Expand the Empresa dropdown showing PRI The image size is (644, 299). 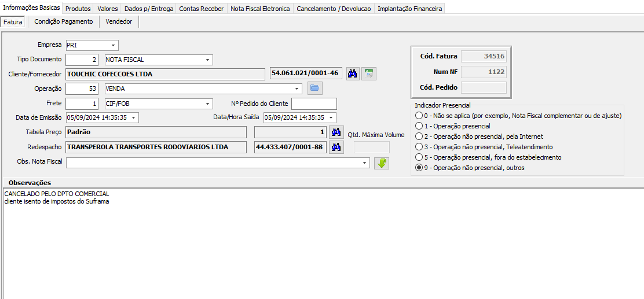point(113,45)
